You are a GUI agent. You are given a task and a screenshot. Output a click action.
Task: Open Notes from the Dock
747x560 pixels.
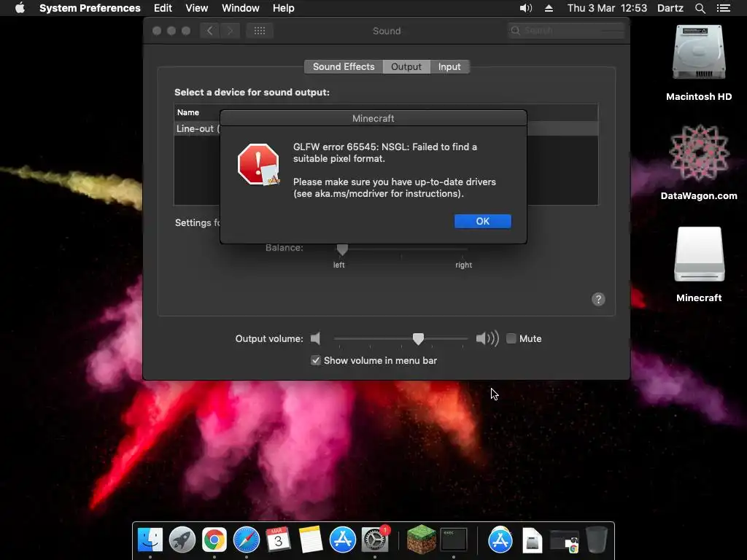click(x=311, y=540)
